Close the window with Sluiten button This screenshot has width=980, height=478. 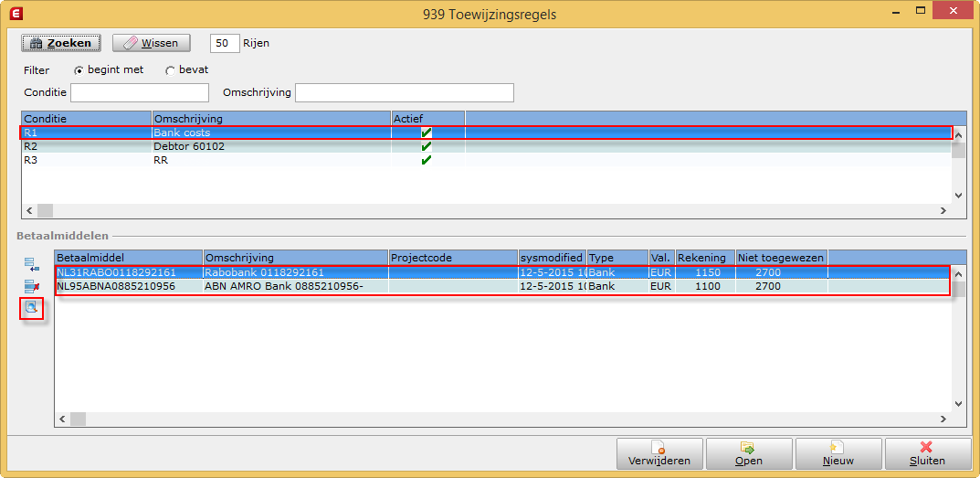click(926, 454)
